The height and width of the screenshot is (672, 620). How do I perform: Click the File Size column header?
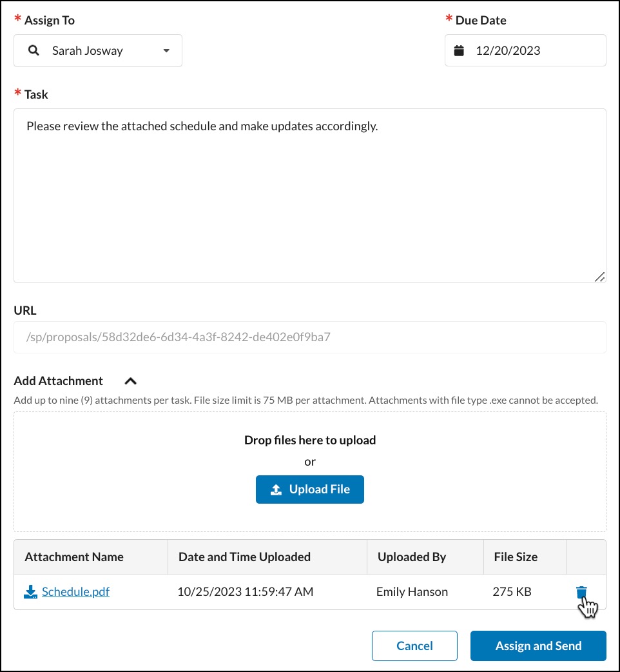click(516, 557)
